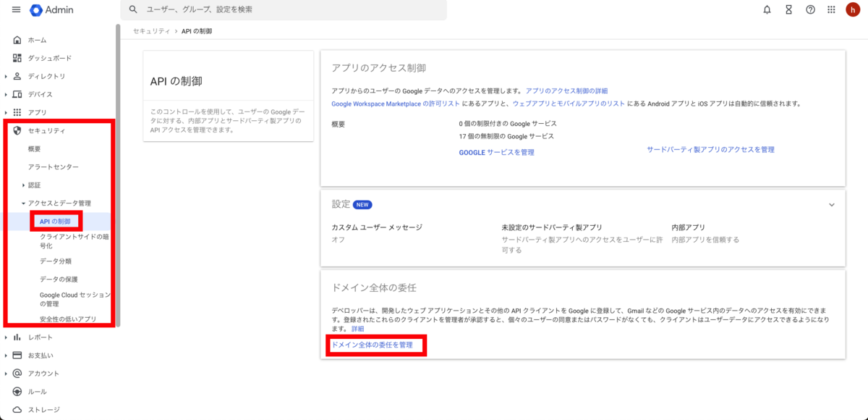Click サードパーティ製アプリのアクセスを管理
868x420 pixels.
[x=710, y=149]
